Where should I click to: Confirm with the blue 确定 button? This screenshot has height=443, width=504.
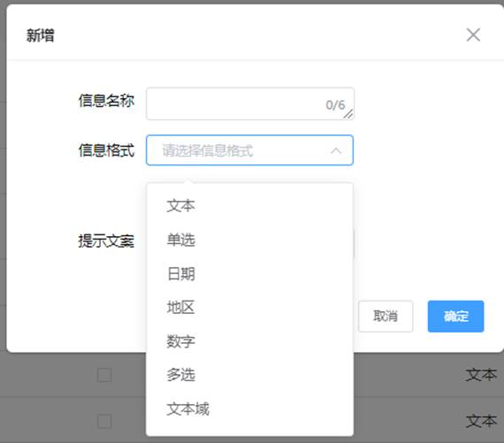click(x=455, y=316)
